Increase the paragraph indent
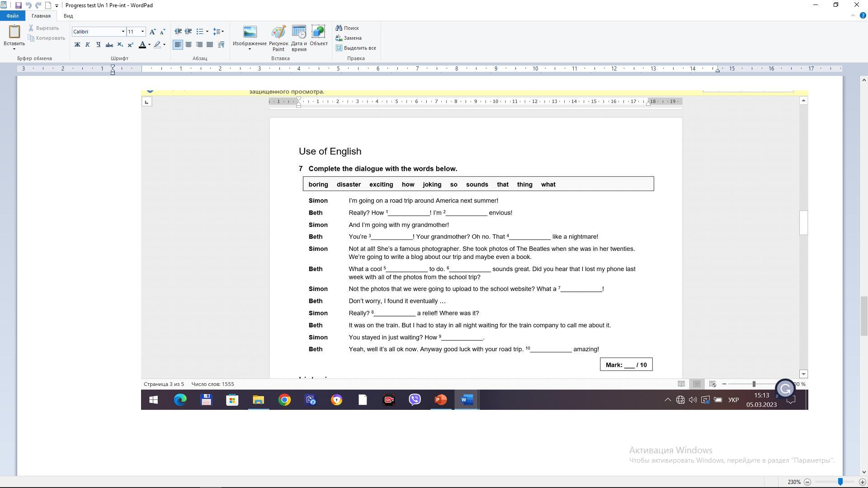Screen dimensions: 868x488 click(188, 31)
